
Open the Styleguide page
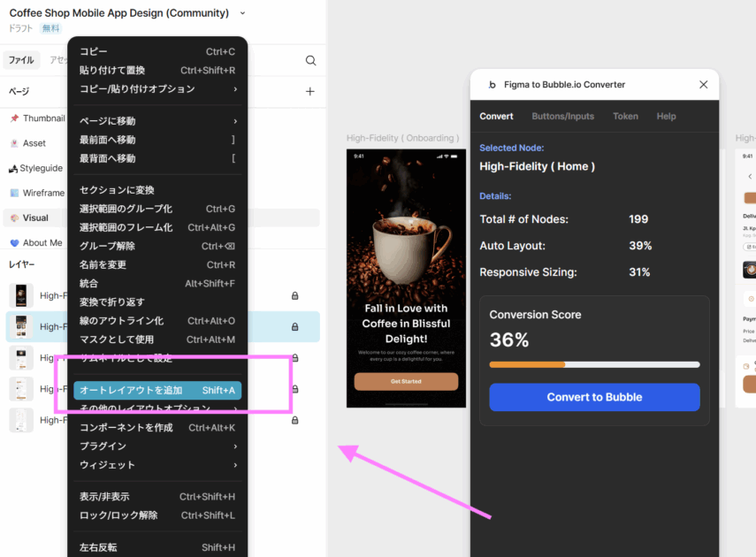coord(41,168)
